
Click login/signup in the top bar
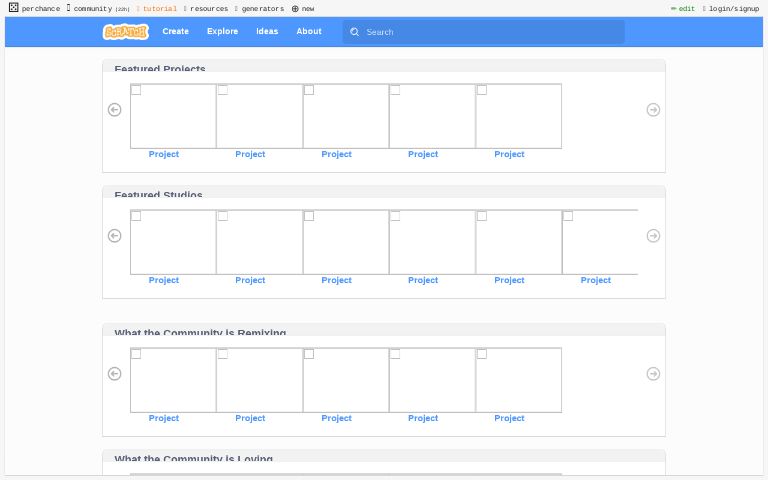pyautogui.click(x=733, y=9)
